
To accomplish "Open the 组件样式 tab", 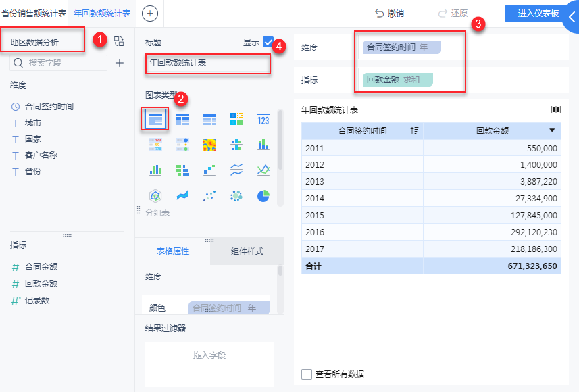I will pyautogui.click(x=247, y=251).
